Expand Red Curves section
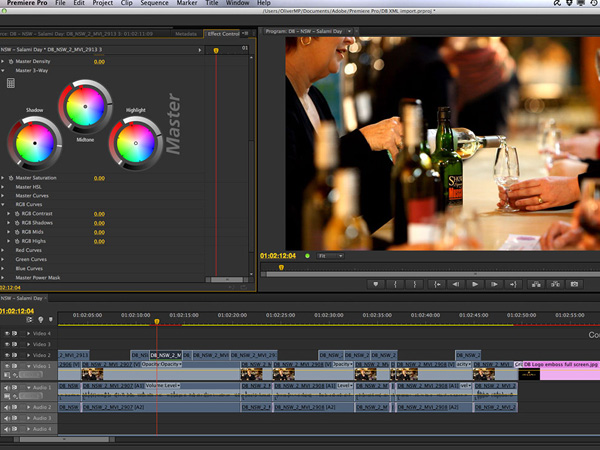 click(x=3, y=250)
